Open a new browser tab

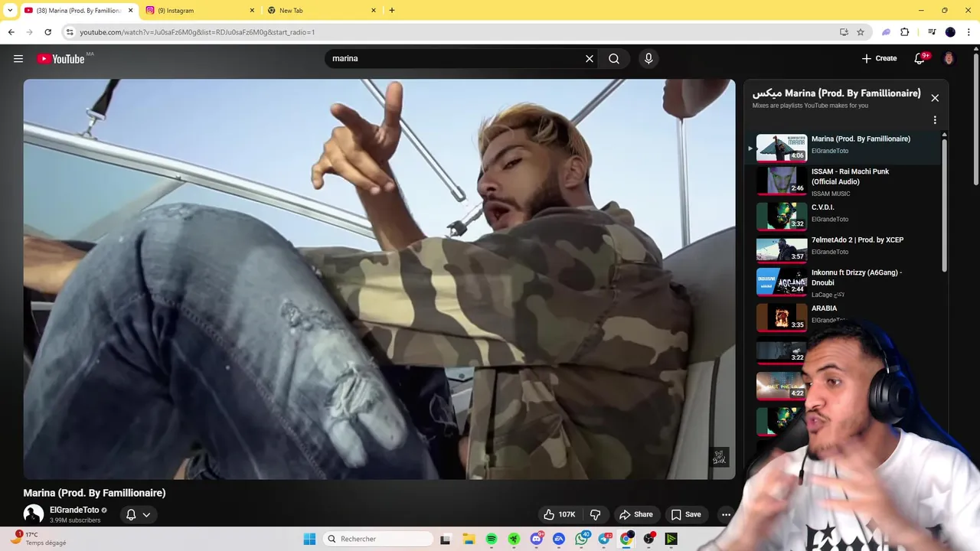coord(392,11)
